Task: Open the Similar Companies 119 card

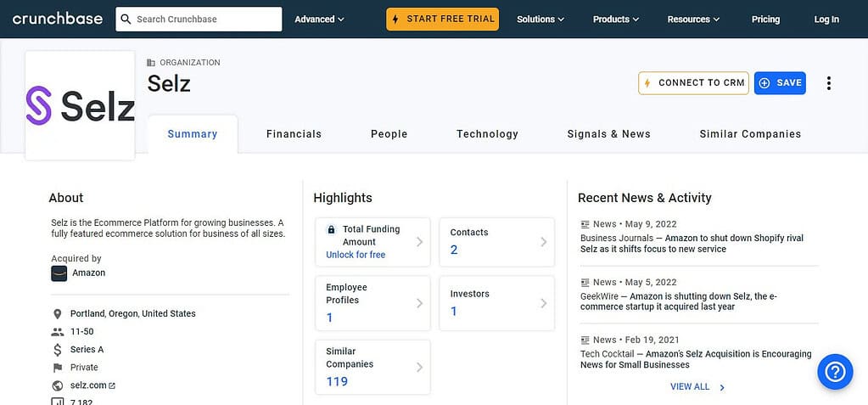Action: click(x=372, y=367)
